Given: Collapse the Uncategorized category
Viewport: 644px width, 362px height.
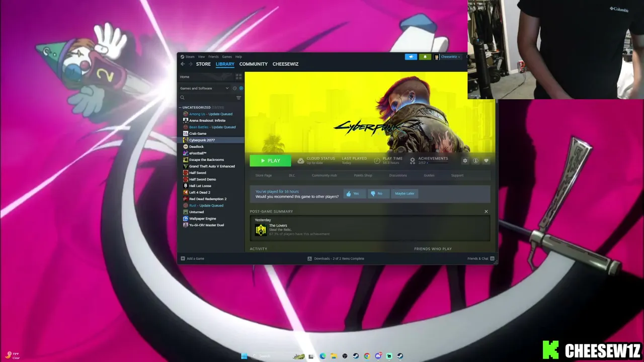Looking at the screenshot, I should (180, 108).
